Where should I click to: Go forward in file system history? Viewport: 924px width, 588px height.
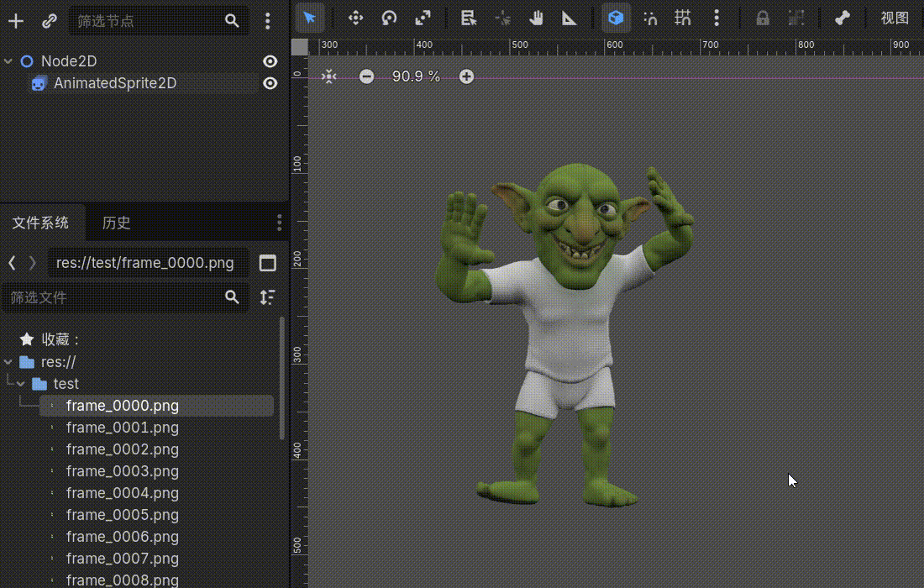tap(33, 263)
